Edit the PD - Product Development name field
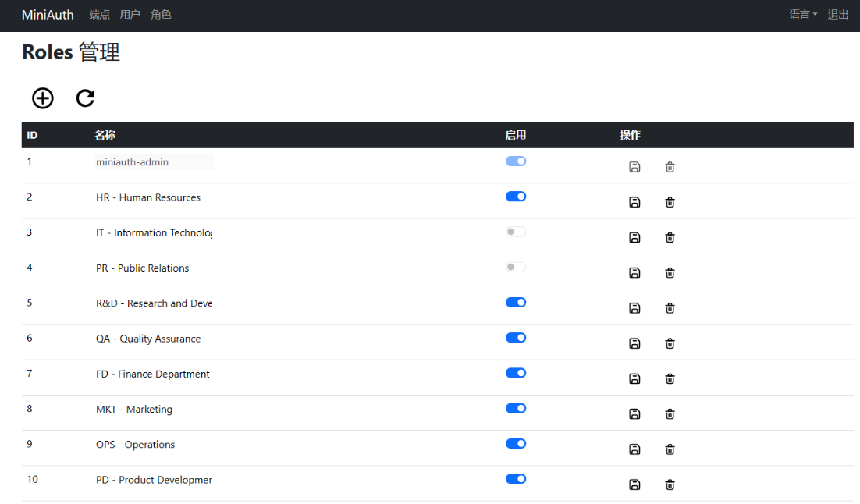 click(154, 480)
